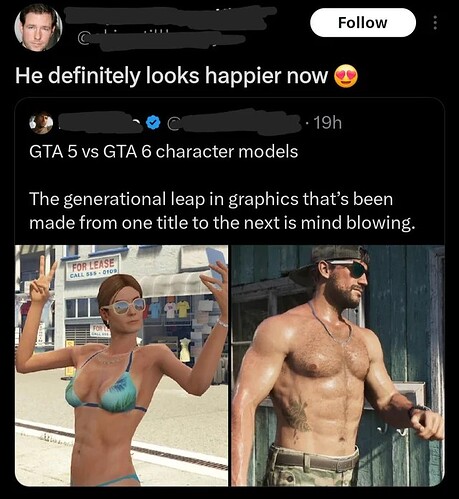Click the For Lease sign in left image
This screenshot has height=499, width=459.
coord(93,269)
